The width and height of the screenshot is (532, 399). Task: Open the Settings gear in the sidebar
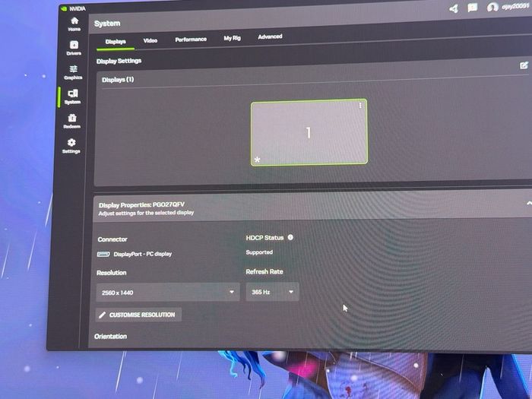(x=71, y=146)
